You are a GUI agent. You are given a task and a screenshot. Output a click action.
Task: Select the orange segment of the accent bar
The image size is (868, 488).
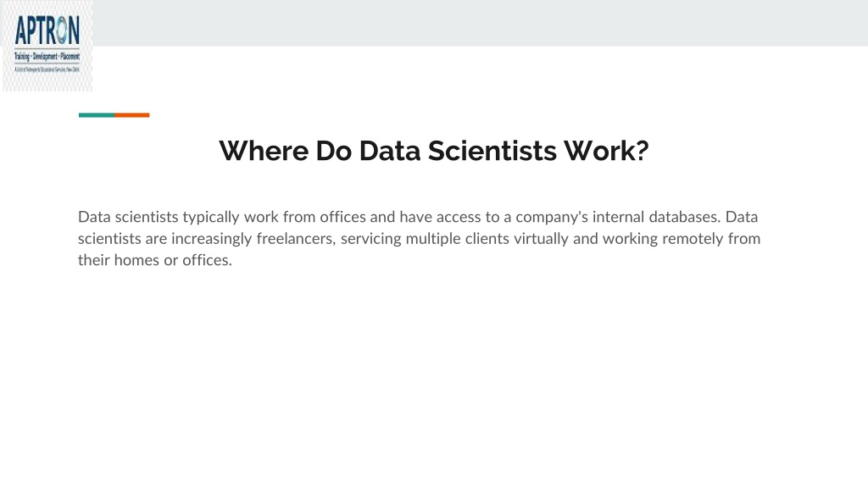pos(132,115)
